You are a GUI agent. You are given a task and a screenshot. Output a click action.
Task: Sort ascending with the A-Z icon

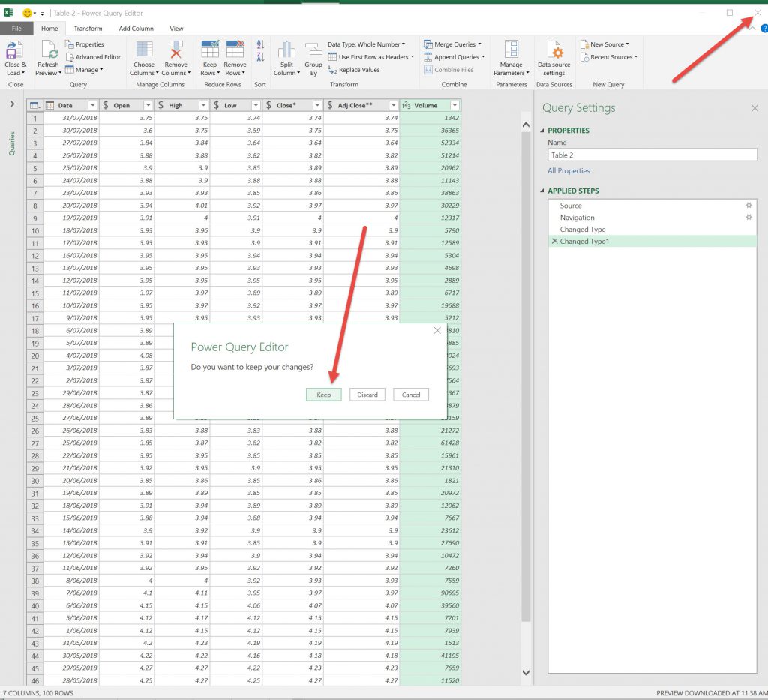[260, 45]
